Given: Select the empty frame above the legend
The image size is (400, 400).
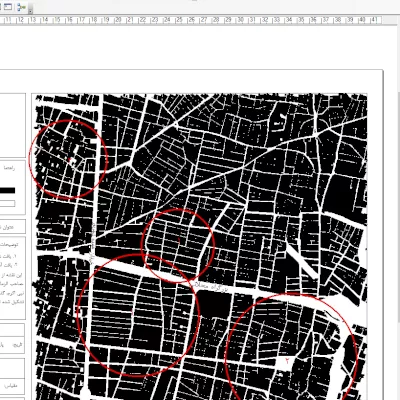Looking at the screenshot, I should (x=12, y=125).
